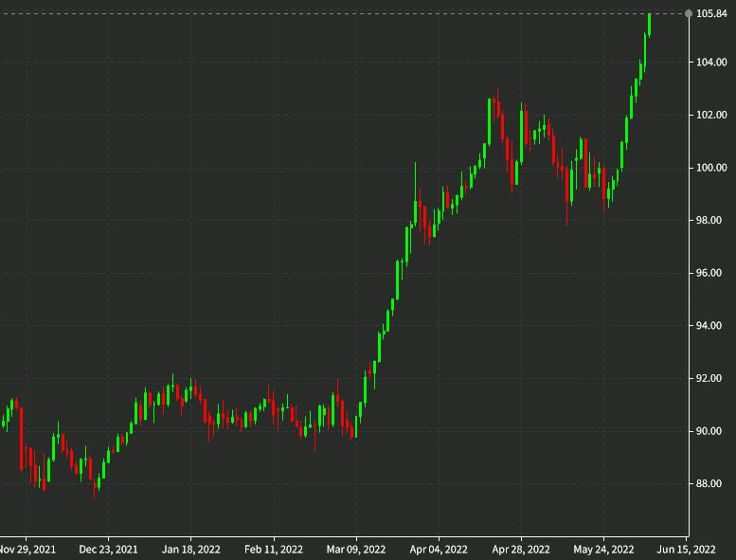
Task: Click the gray price marker dot beside 105.84
Action: (689, 13)
